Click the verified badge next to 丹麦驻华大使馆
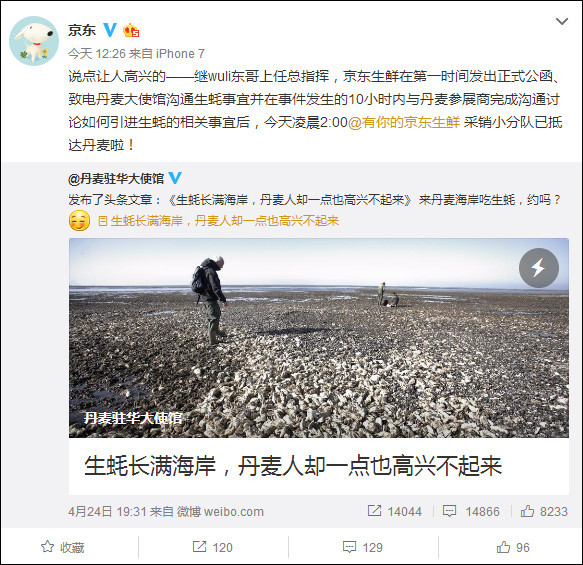Screen dimensions: 583x565 (x=175, y=178)
